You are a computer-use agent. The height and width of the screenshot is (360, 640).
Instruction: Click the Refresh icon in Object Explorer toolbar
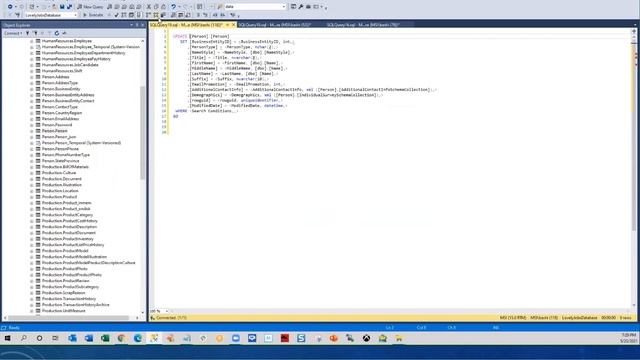tap(57, 33)
